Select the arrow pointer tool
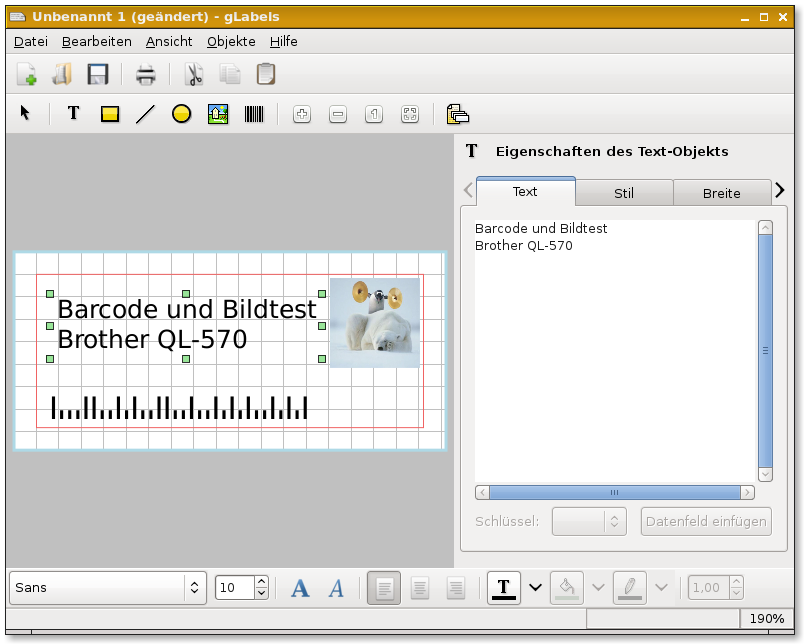The image size is (804, 644). point(25,113)
